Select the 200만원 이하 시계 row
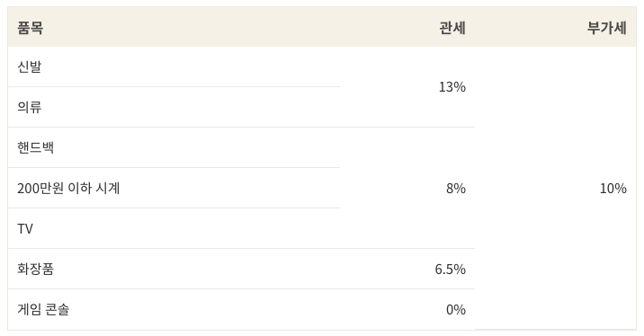This screenshot has width=644, height=336. click(174, 188)
